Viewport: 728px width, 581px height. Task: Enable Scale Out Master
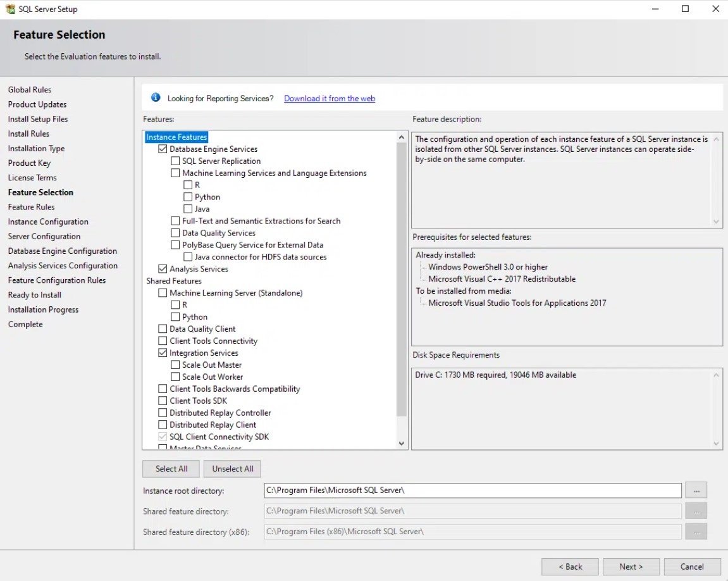175,365
